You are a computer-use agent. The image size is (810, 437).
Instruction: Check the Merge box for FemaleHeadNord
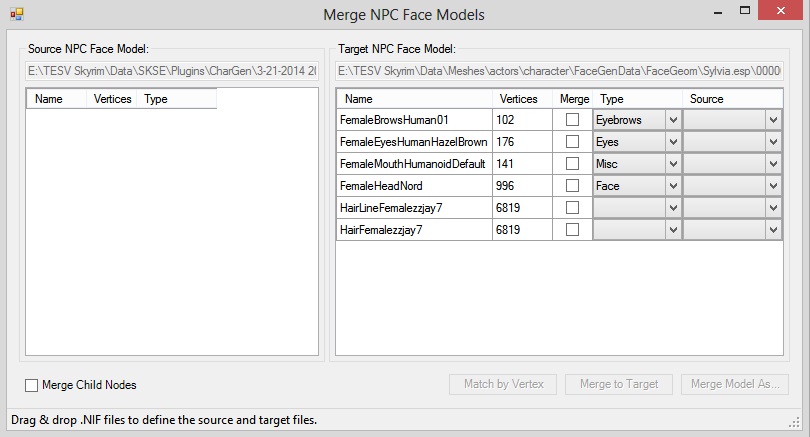[572, 185]
